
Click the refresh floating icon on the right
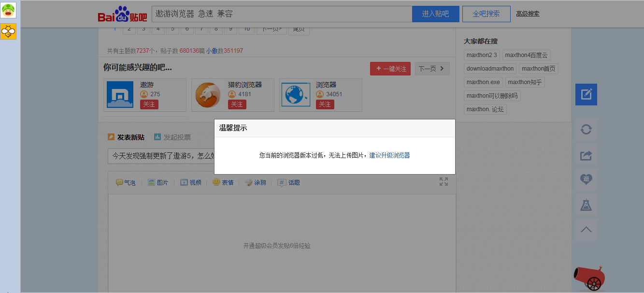[x=586, y=130]
